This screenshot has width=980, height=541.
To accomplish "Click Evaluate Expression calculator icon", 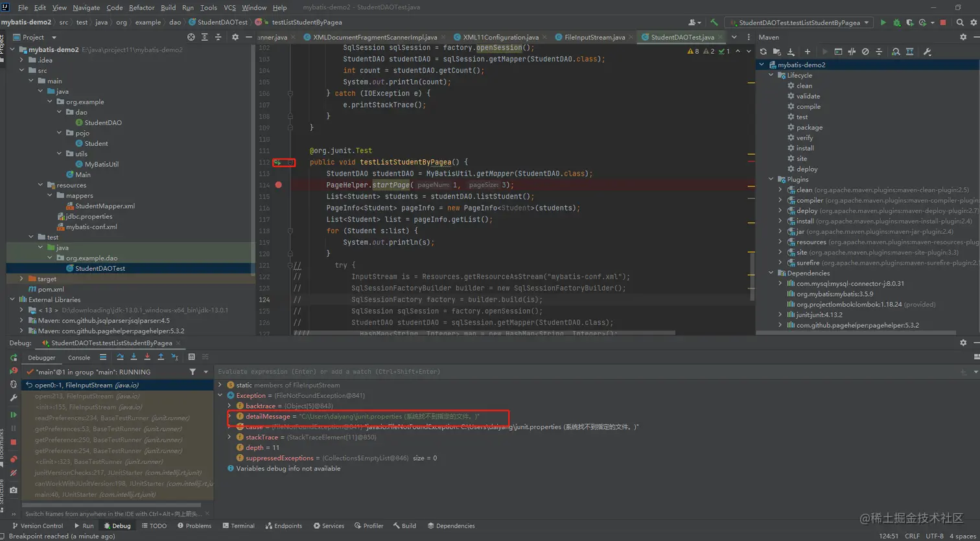I will 191,357.
